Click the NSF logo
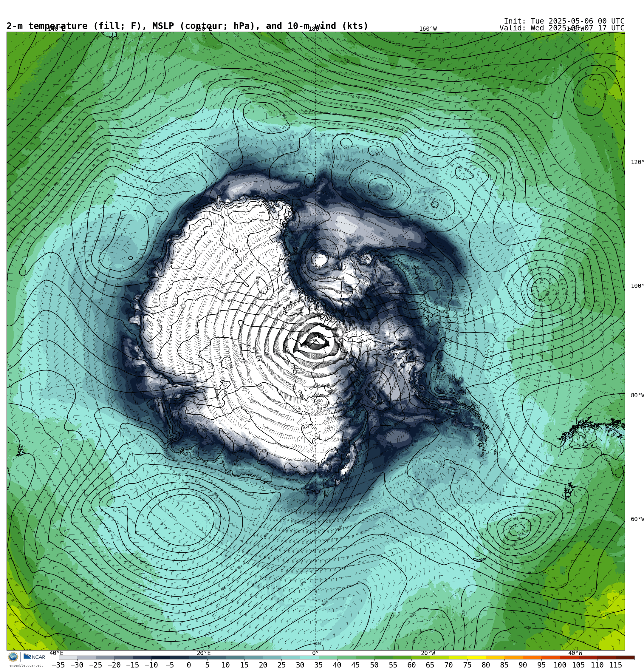 [13, 656]
